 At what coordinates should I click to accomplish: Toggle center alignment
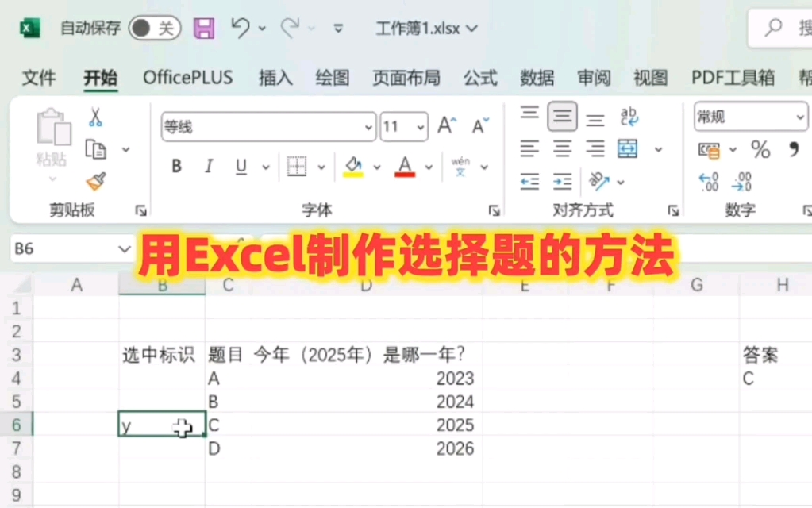[562, 148]
